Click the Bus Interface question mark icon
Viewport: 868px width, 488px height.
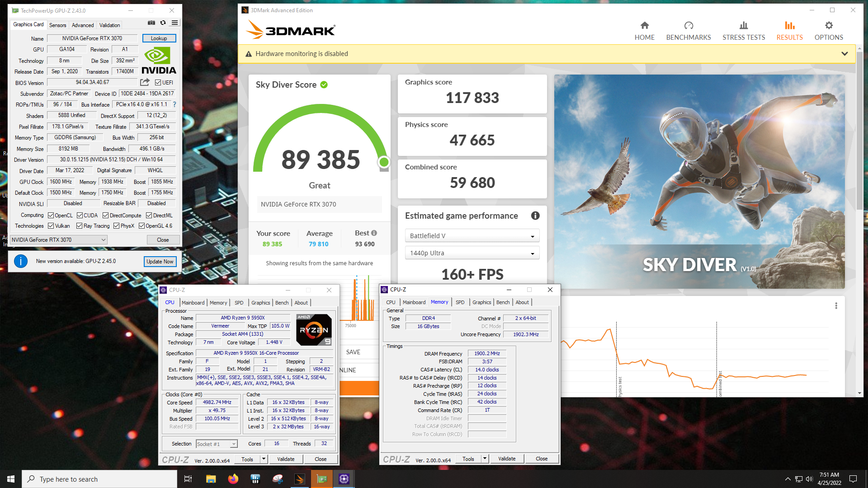(x=175, y=104)
